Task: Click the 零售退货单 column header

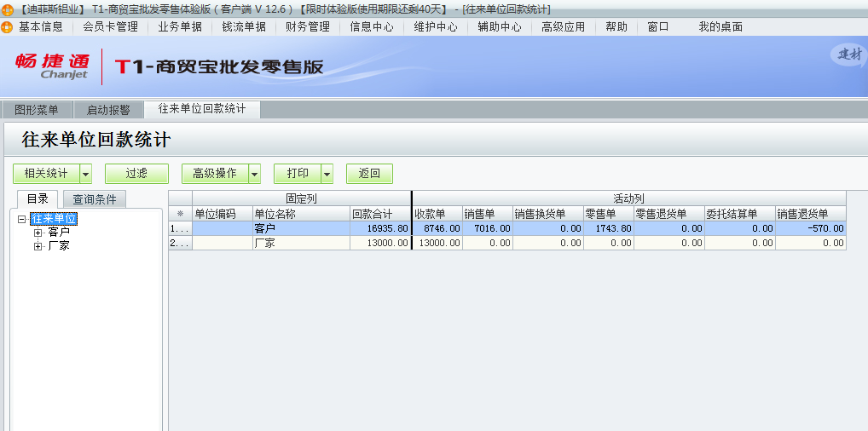Action: (x=669, y=214)
